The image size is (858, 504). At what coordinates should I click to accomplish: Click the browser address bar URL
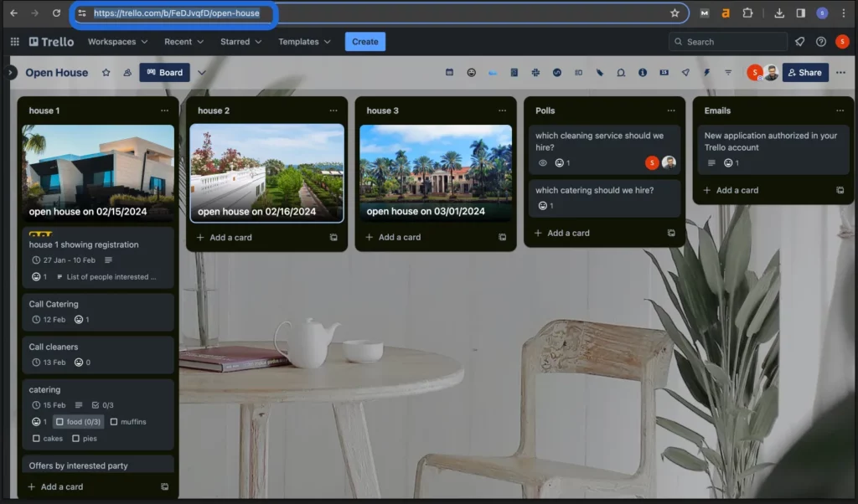pyautogui.click(x=176, y=13)
